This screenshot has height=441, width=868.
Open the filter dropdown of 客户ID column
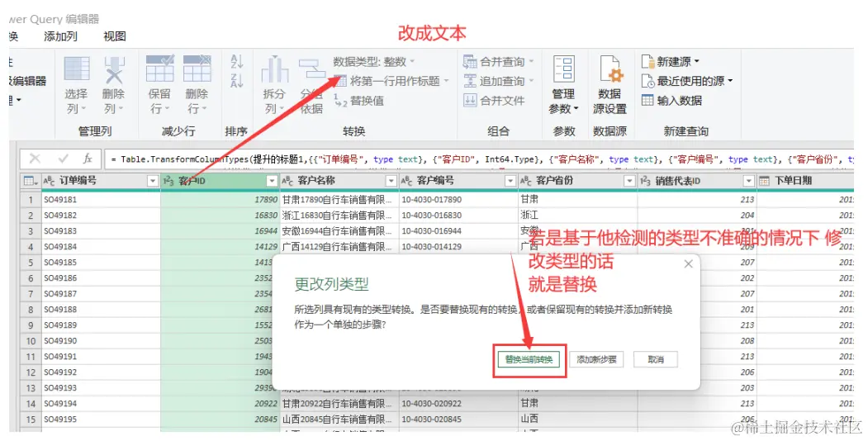272,181
